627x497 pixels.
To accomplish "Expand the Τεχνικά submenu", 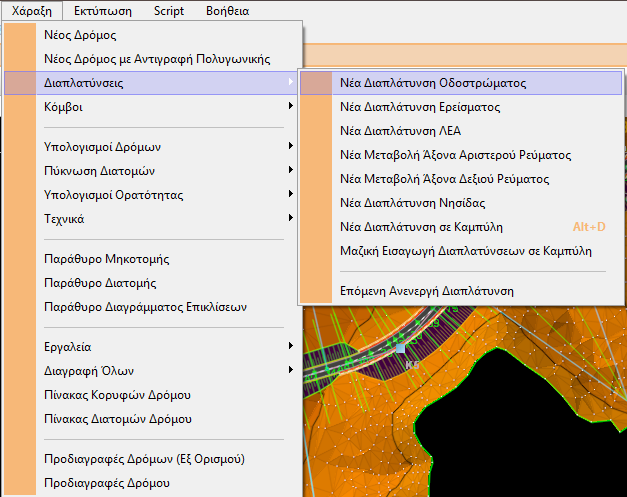I will 152,219.
